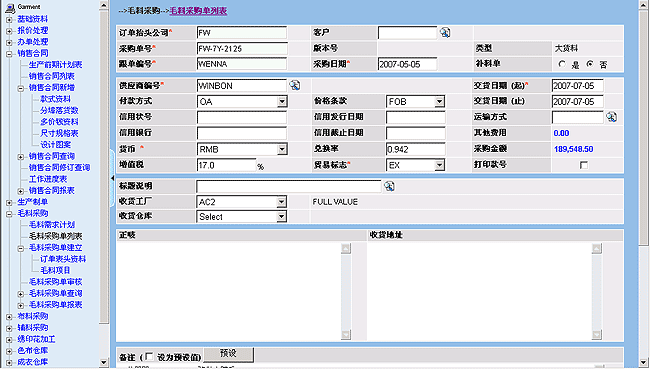Collapse the 毛料采购单建立 tree node
This screenshot has width=650, height=369.
pos(21,248)
